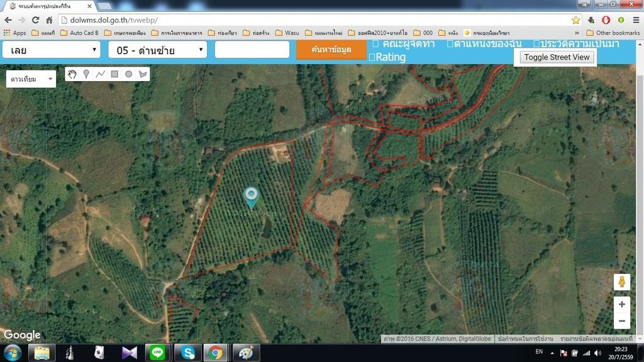Screen dimensions: 644x362
Task: Switch to the ระบบค้นหารูปแปลงที่ดิน tab
Action: pyautogui.click(x=48, y=6)
